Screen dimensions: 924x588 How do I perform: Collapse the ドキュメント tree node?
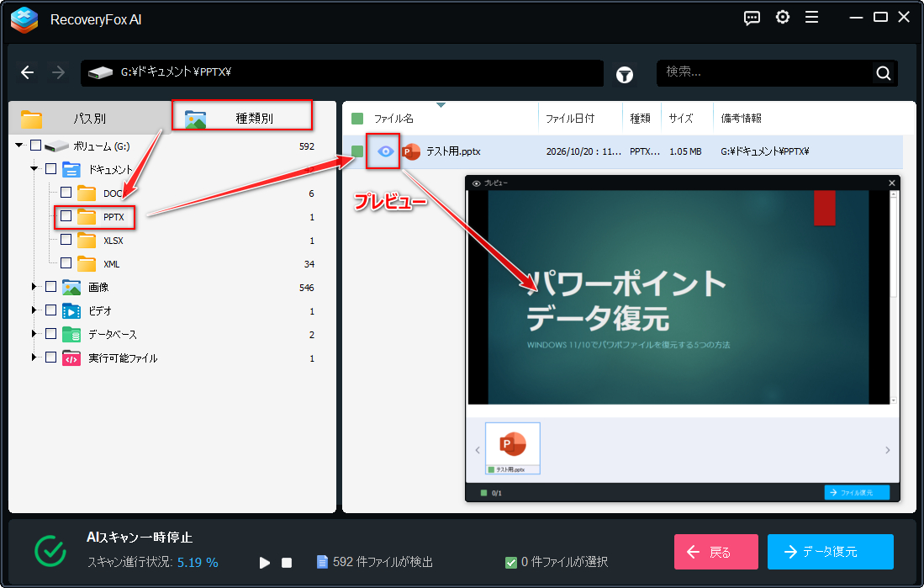point(34,169)
